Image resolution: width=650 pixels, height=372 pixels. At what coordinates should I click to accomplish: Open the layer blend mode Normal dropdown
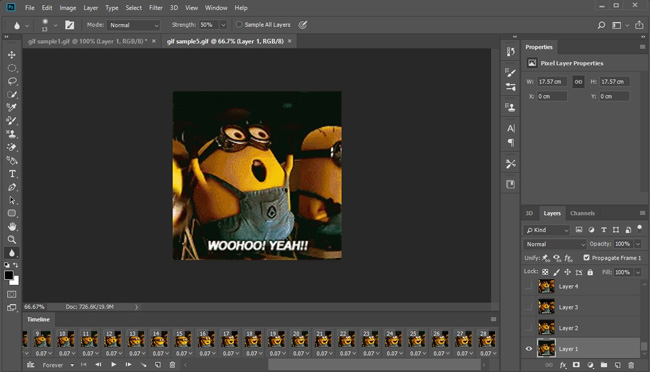[x=555, y=244]
